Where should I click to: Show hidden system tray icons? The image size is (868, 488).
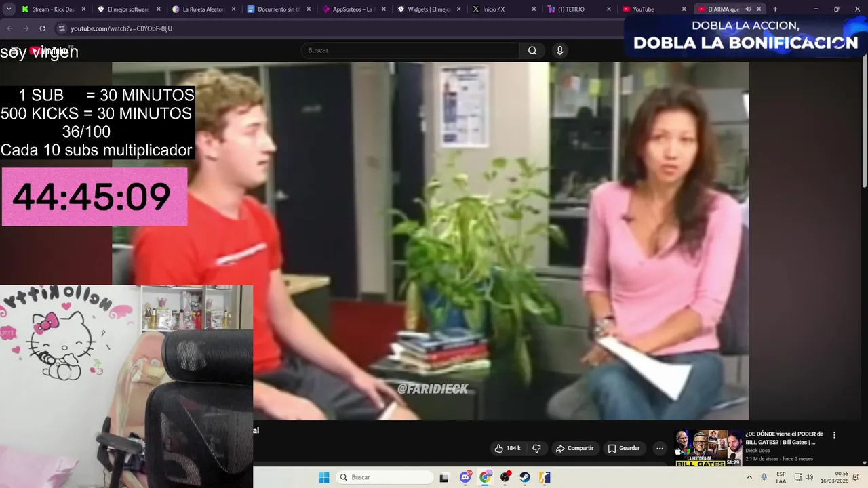click(x=749, y=477)
